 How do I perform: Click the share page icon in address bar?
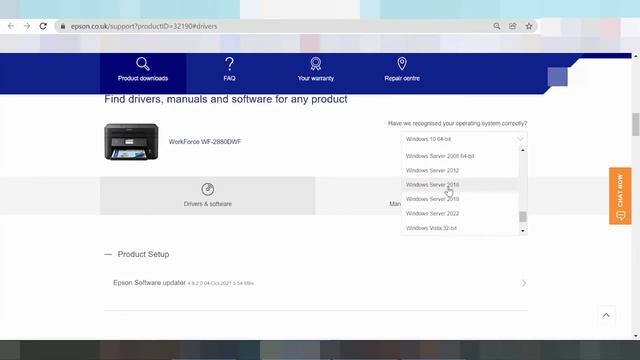point(513,26)
